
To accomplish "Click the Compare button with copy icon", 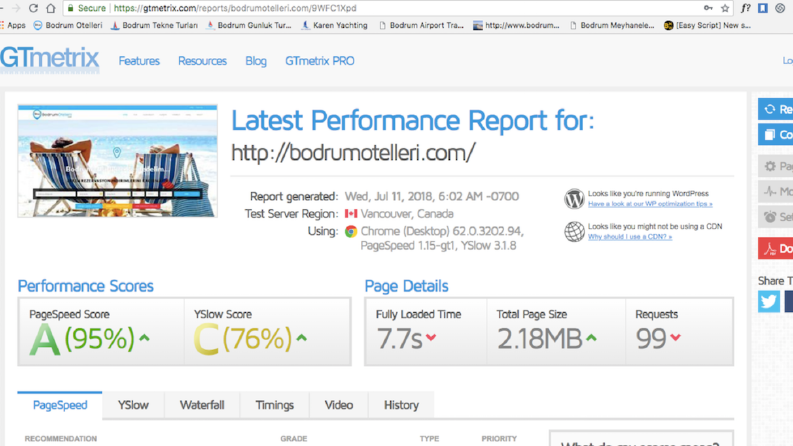I will [x=775, y=135].
